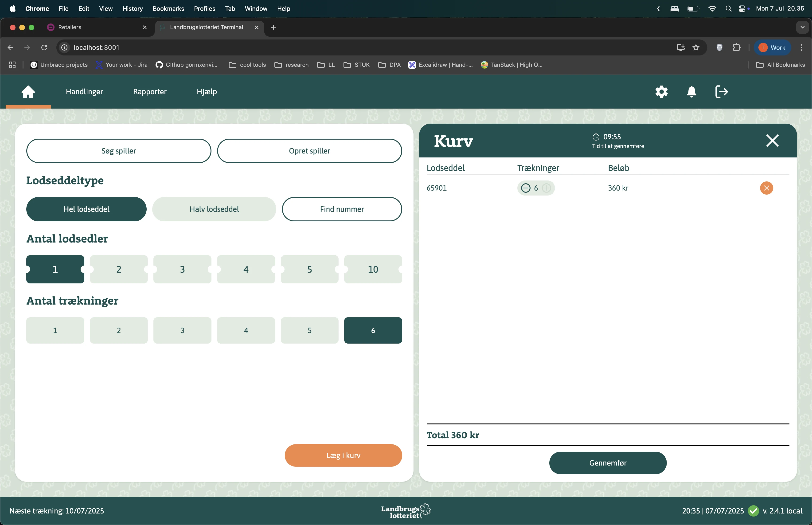The height and width of the screenshot is (525, 812).
Task: Click the home icon in navbar
Action: coord(28,91)
